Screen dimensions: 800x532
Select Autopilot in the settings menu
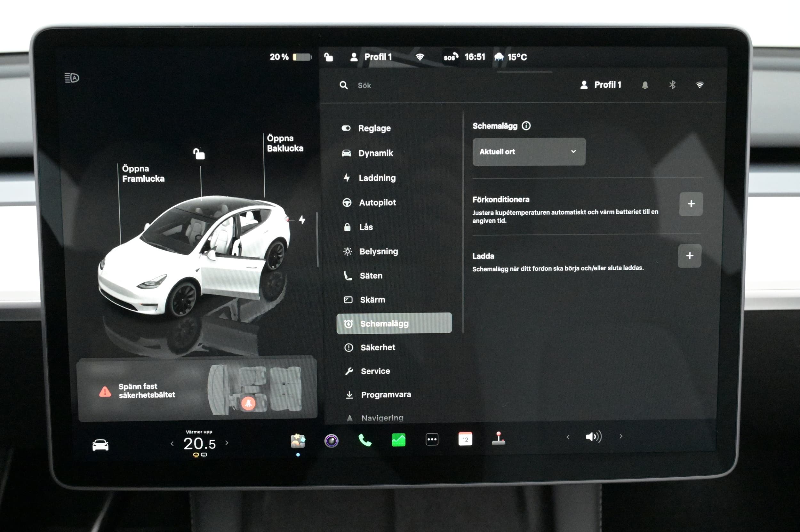377,202
